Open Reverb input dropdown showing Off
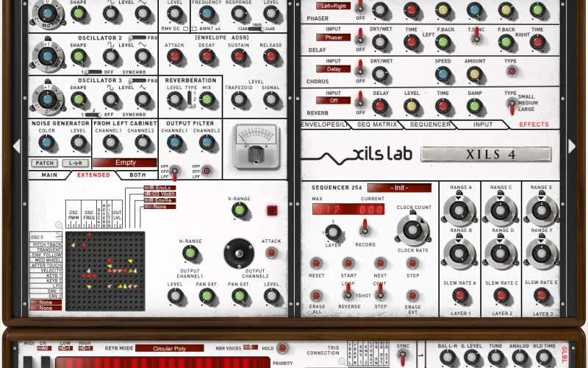This screenshot has height=368, width=588. (x=334, y=101)
